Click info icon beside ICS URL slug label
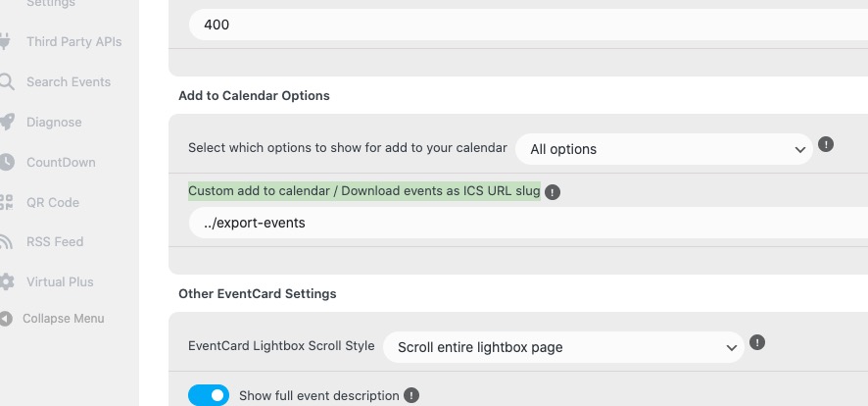The height and width of the screenshot is (406, 868). 552,192
